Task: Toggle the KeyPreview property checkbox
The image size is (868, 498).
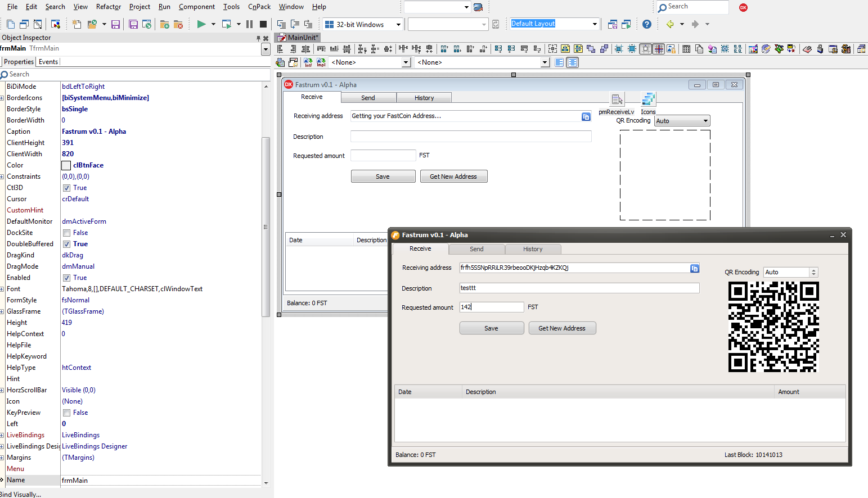Action: point(66,413)
